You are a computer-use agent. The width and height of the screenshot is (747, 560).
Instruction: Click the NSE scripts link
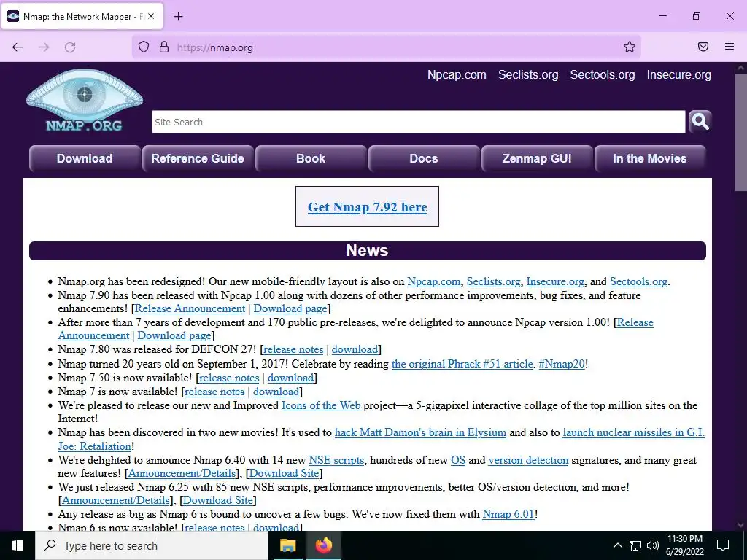point(336,460)
